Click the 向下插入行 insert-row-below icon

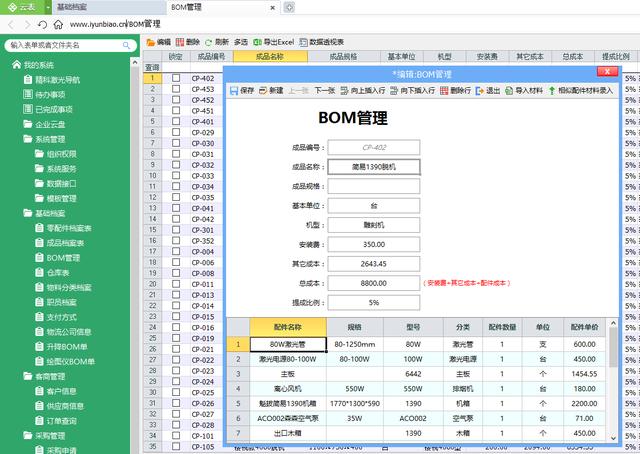(x=392, y=90)
